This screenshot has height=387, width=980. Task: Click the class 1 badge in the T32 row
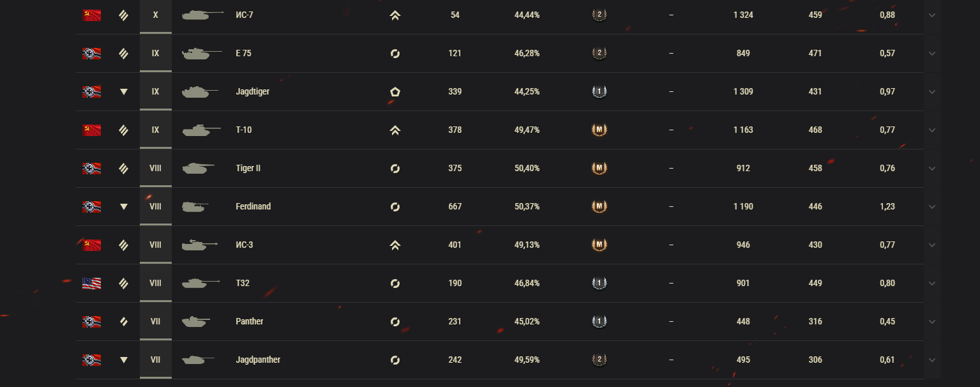tap(599, 284)
